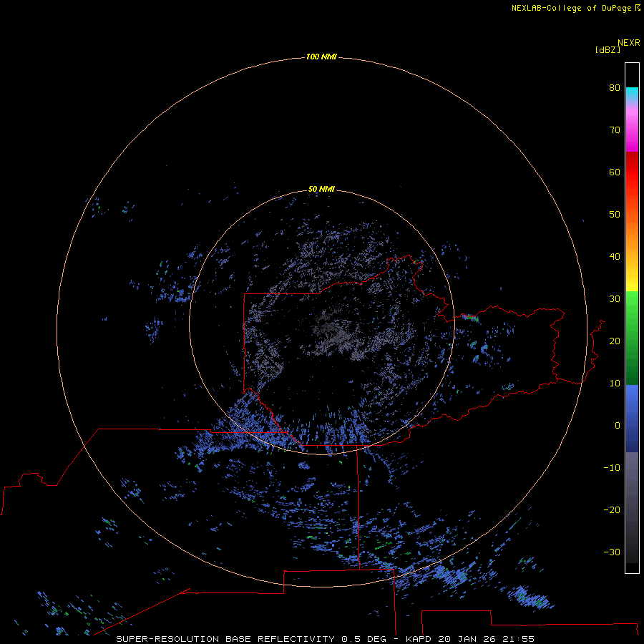Click the 50 NMI range ring label

pos(321,189)
